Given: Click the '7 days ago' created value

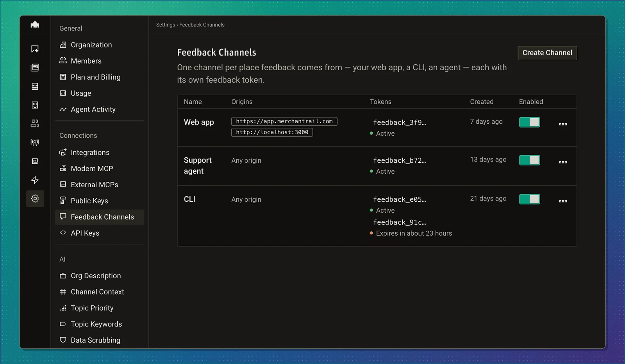Looking at the screenshot, I should tap(486, 121).
